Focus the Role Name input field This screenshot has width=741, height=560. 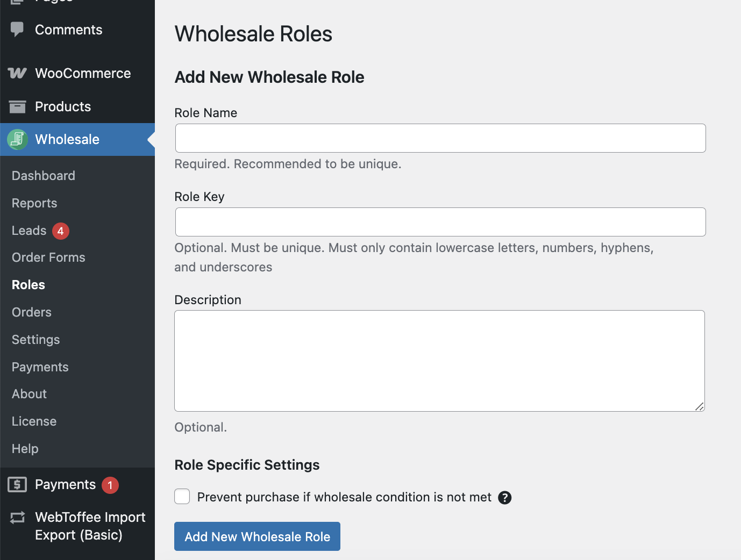click(x=440, y=138)
